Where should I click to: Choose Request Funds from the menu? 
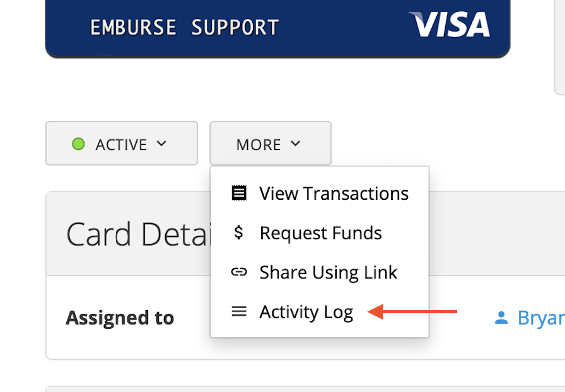pos(320,233)
